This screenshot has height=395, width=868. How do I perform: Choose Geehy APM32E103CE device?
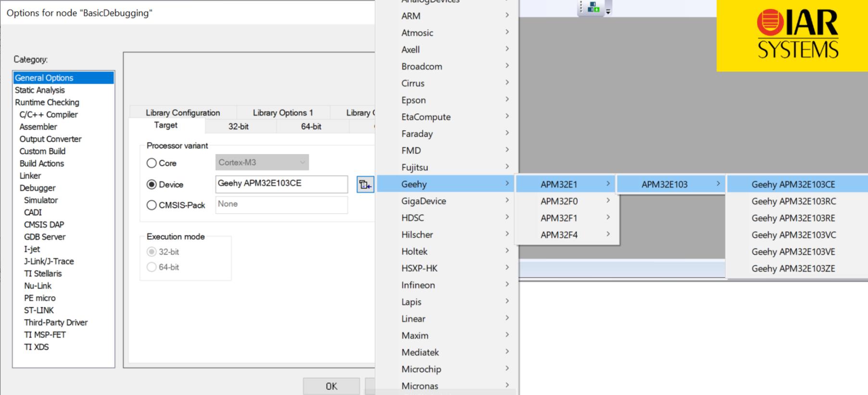click(797, 184)
